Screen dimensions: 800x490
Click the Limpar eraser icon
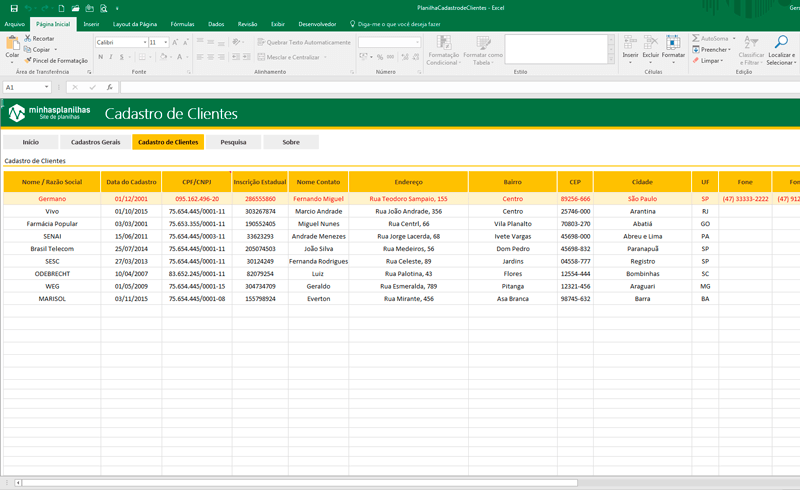tap(696, 60)
